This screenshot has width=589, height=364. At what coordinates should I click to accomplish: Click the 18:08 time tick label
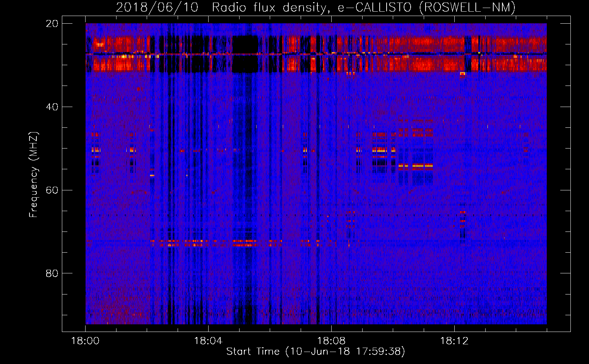(331, 341)
